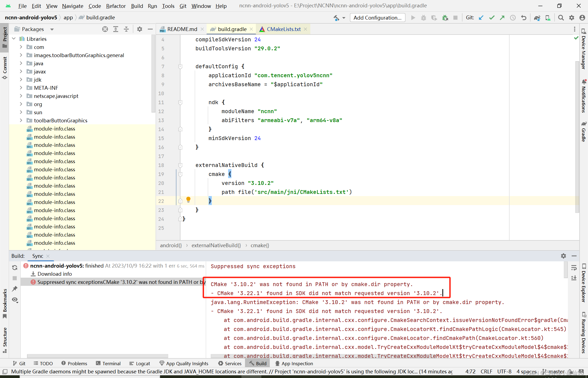This screenshot has height=378, width=588.
Task: Open Terminal tool window button
Action: click(108, 364)
